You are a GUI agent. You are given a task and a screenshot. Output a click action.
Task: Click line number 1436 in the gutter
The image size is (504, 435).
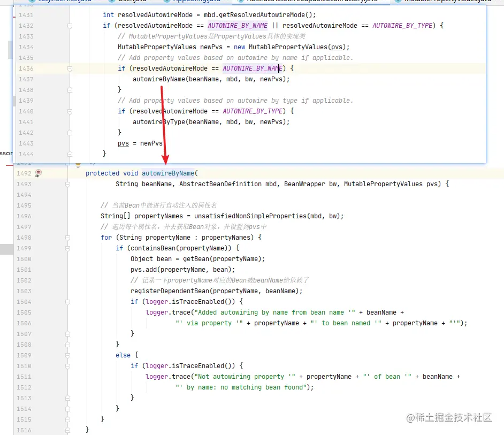click(x=26, y=68)
